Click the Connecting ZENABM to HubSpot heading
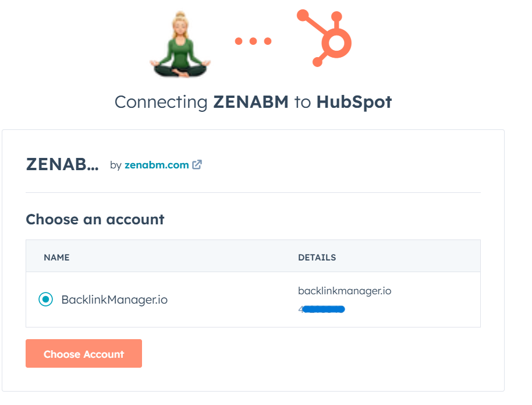 [x=254, y=102]
